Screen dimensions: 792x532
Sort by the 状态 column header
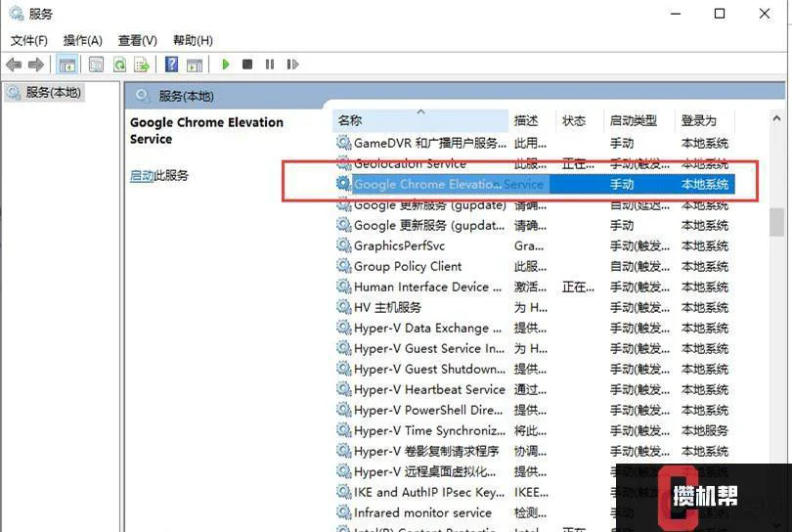(x=580, y=120)
